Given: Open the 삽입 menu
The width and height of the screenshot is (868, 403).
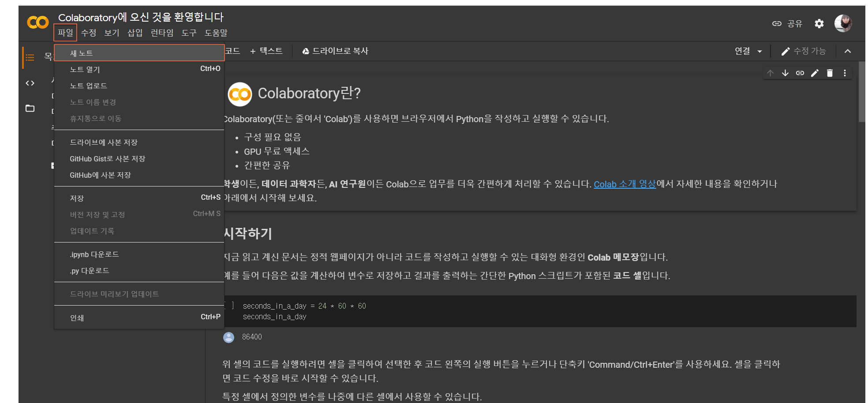Looking at the screenshot, I should tap(135, 33).
